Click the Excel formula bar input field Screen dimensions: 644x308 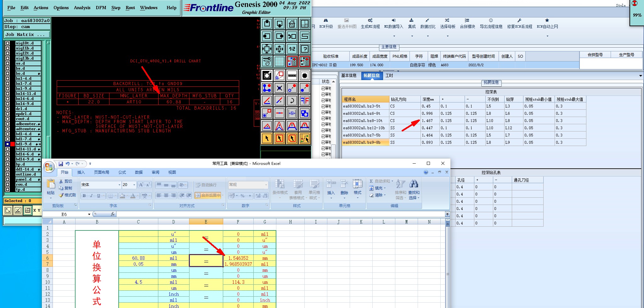pos(280,214)
